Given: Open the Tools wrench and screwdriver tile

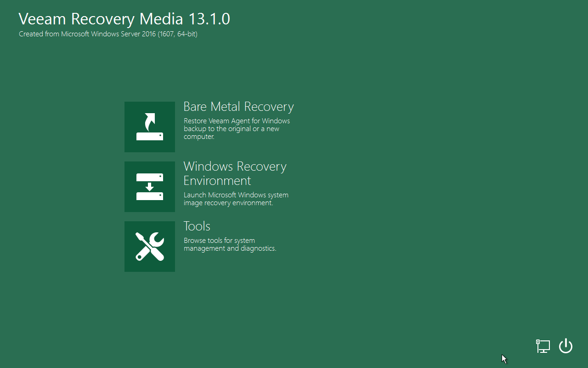Looking at the screenshot, I should coord(150,247).
